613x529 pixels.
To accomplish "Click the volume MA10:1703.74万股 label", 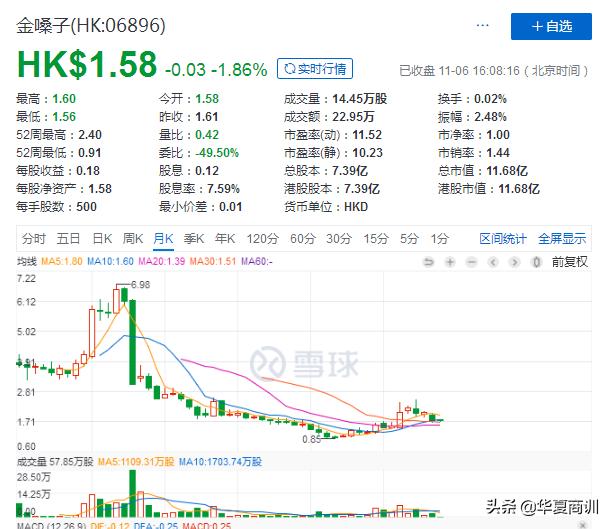I will click(x=220, y=462).
